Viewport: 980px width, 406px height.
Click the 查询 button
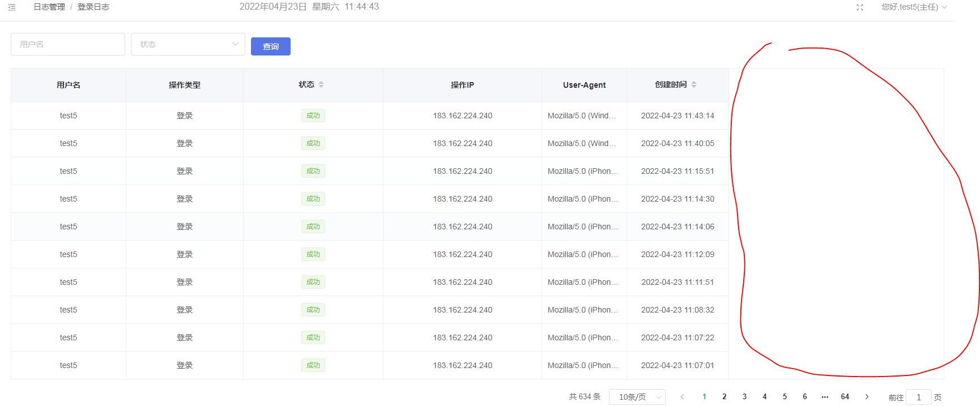[271, 46]
